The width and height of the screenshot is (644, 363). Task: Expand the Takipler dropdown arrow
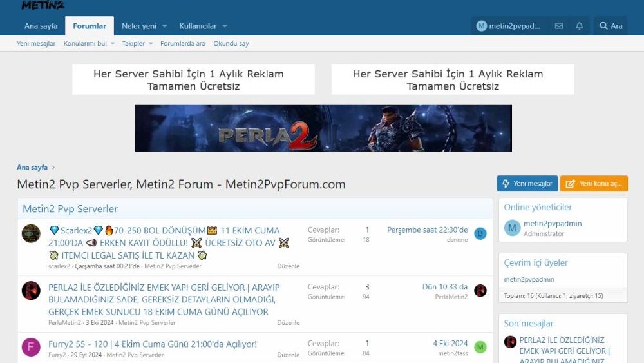coord(151,44)
